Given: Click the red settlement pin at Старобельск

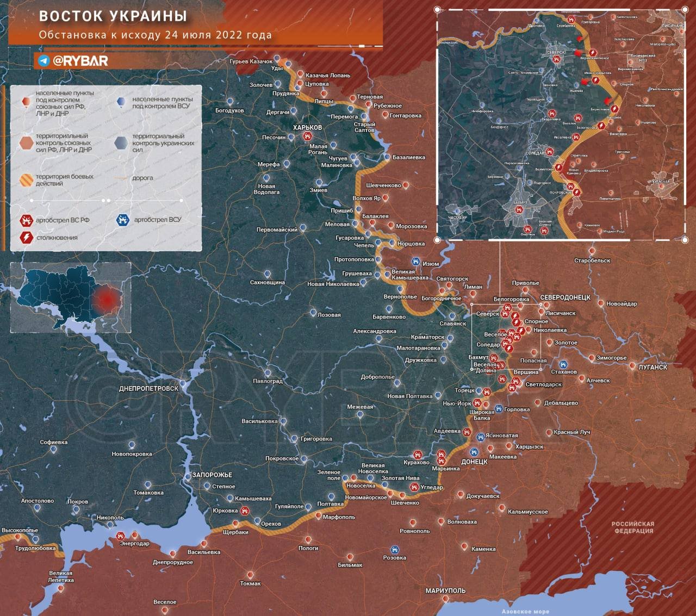Looking at the screenshot, I should coord(592,252).
